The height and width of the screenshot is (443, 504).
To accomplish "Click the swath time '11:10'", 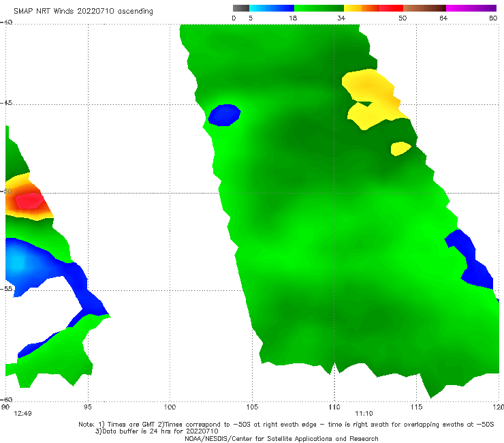I will tap(364, 414).
